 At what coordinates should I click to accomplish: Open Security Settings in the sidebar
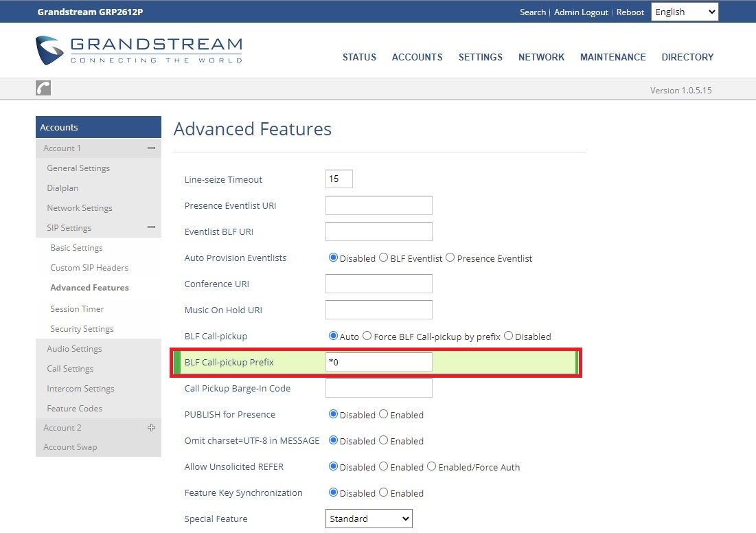(x=82, y=329)
